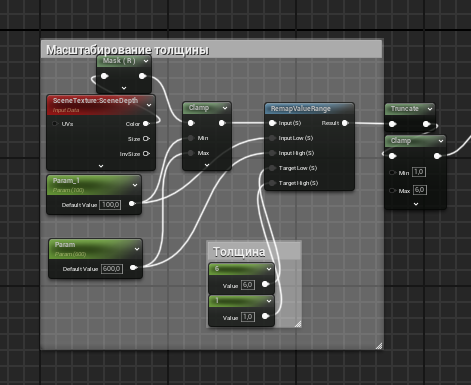Click the Min input pin of Clamp node

191,138
